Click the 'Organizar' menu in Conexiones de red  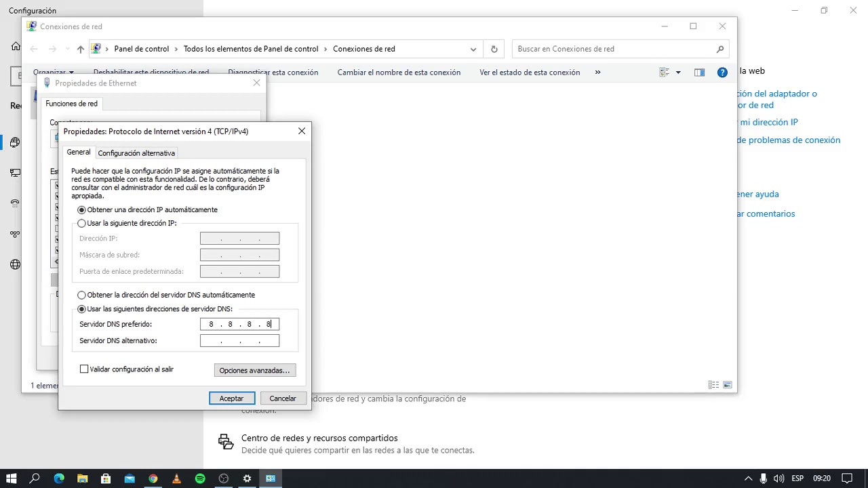coord(54,73)
